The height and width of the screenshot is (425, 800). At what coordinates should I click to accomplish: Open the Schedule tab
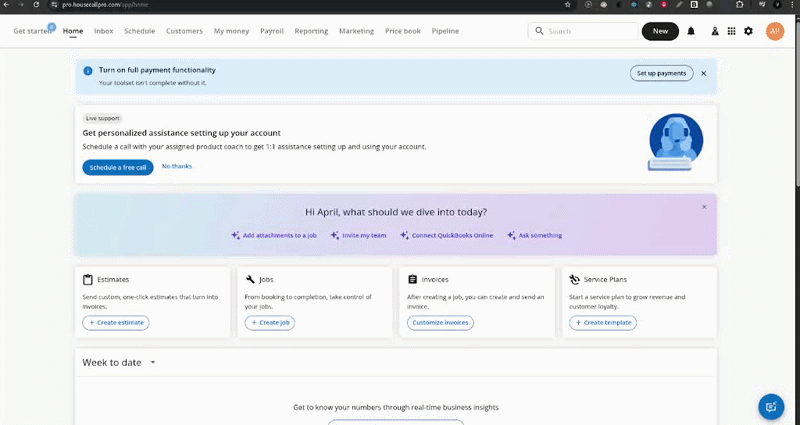[x=139, y=31]
